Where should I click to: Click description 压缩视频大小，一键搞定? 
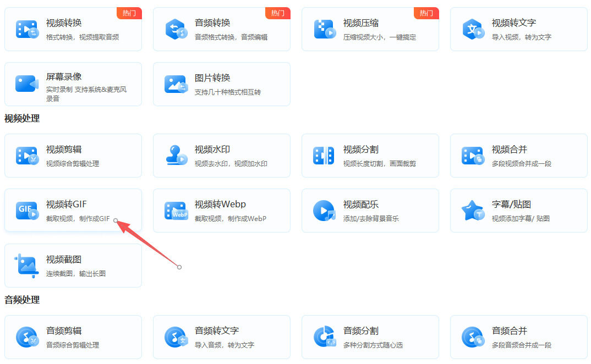click(x=380, y=37)
